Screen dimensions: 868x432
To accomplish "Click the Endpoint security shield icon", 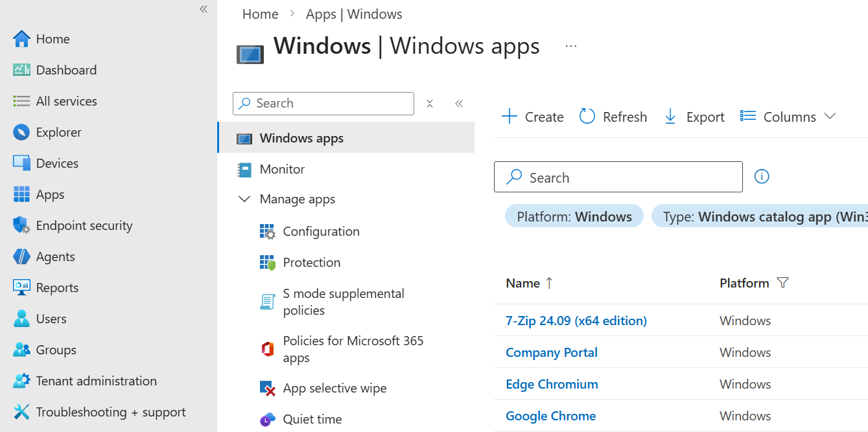I will pos(21,225).
